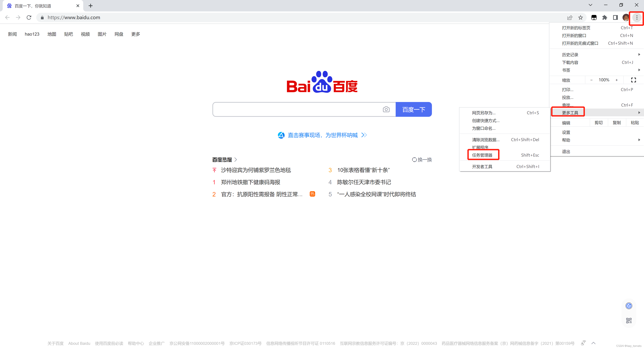644x349 pixels.
Task: Select 网页另存为... submenu item
Action: click(505, 113)
